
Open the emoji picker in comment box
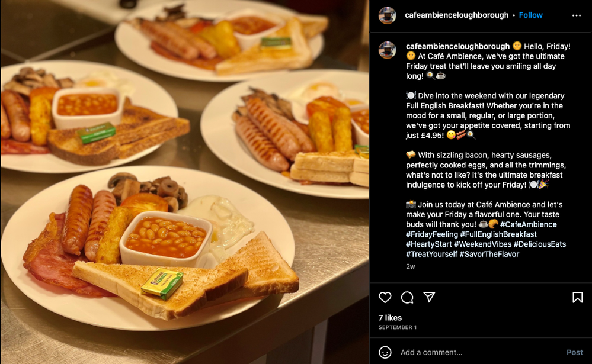pyautogui.click(x=385, y=352)
